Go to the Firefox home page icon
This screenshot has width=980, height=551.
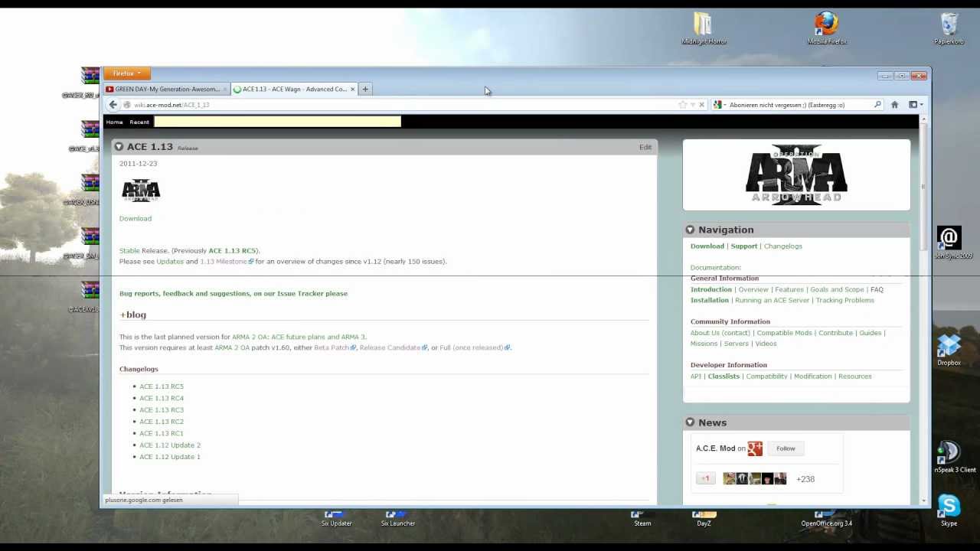point(894,105)
